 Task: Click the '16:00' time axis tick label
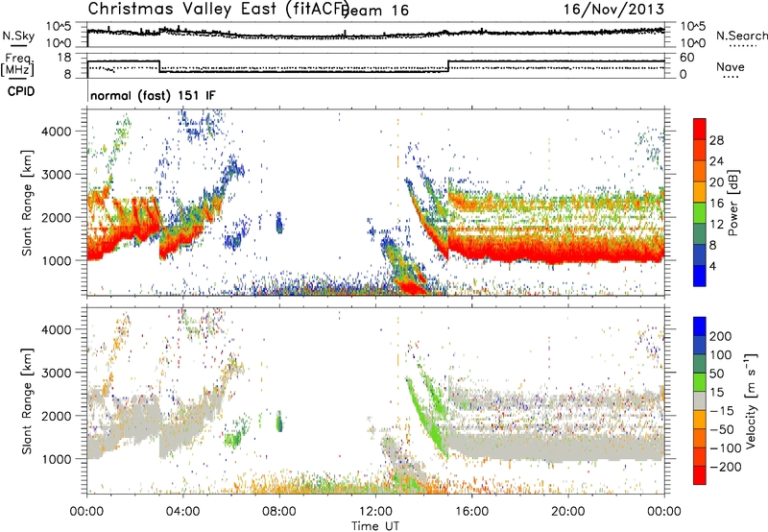click(x=471, y=512)
